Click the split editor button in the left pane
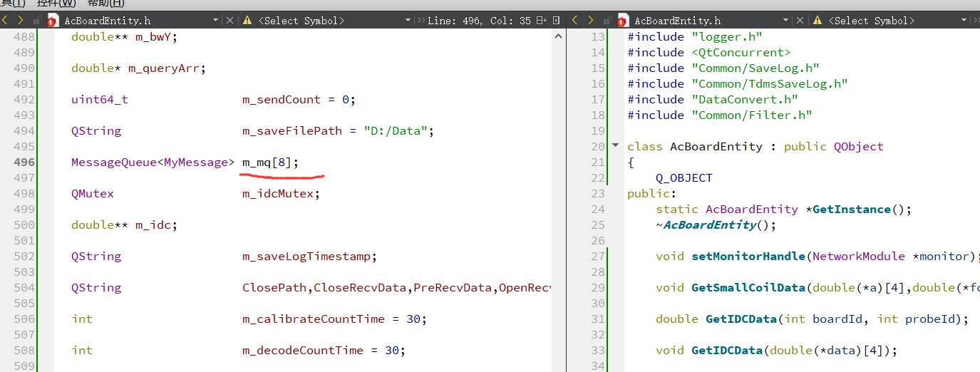The height and width of the screenshot is (372, 980). click(542, 21)
